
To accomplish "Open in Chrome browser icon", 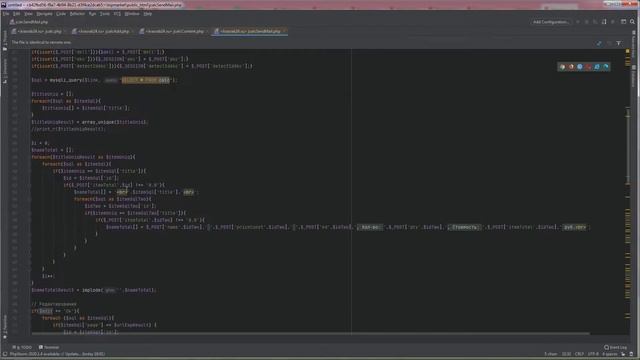I will coord(562,67).
